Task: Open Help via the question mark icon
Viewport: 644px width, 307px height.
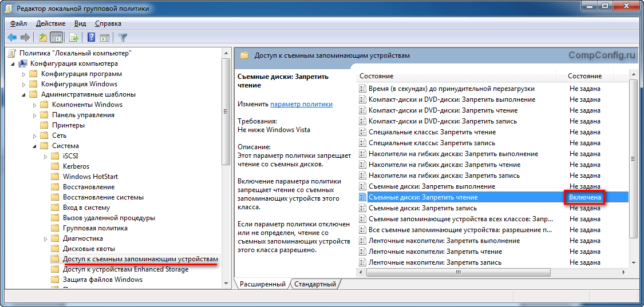Action: (91, 38)
